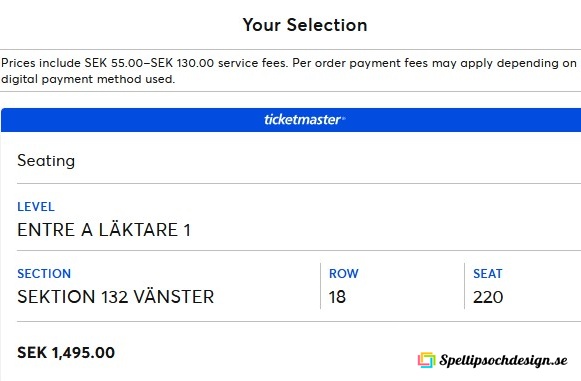Click the SECTION label
Viewport: 581px width, 381px height.
[x=44, y=274]
